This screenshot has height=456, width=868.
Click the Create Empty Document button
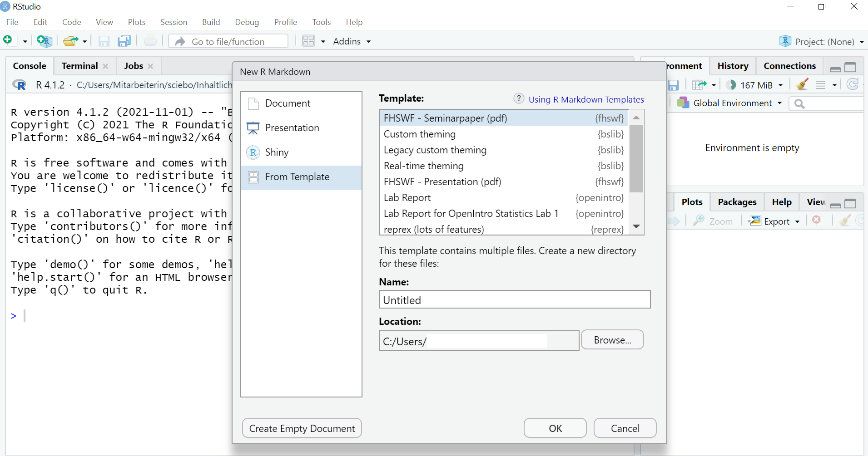coord(302,428)
